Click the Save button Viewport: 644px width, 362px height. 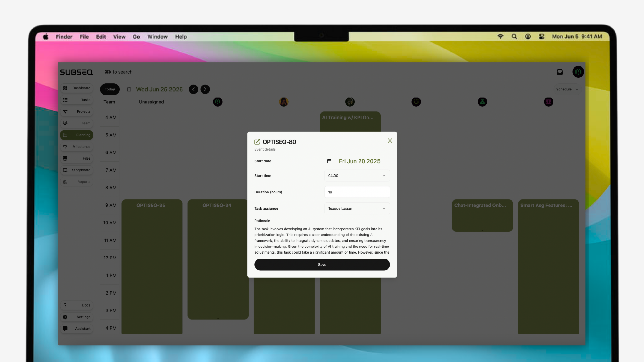[x=322, y=264]
